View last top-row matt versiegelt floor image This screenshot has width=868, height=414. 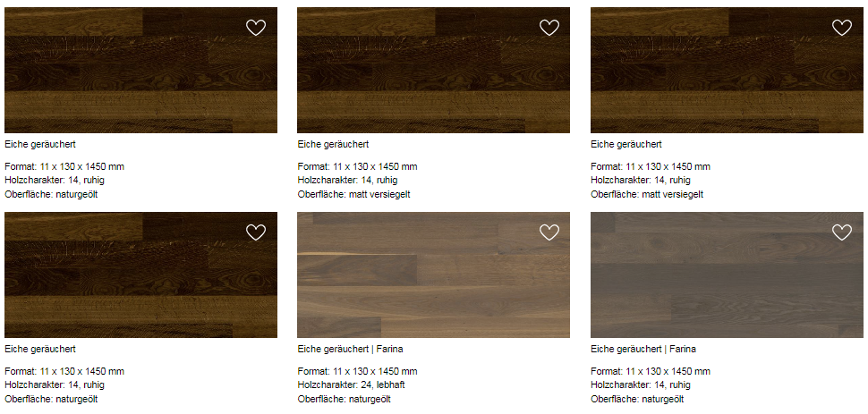(x=727, y=71)
